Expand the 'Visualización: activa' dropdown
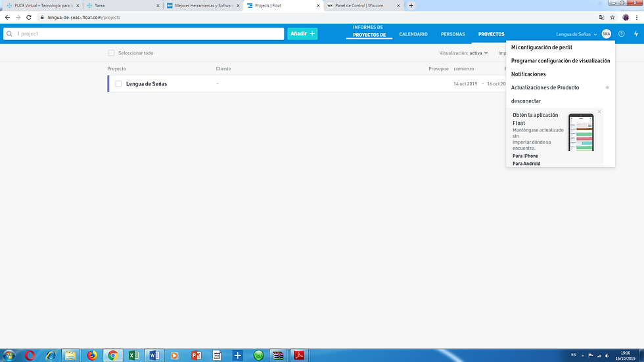 [x=463, y=53]
